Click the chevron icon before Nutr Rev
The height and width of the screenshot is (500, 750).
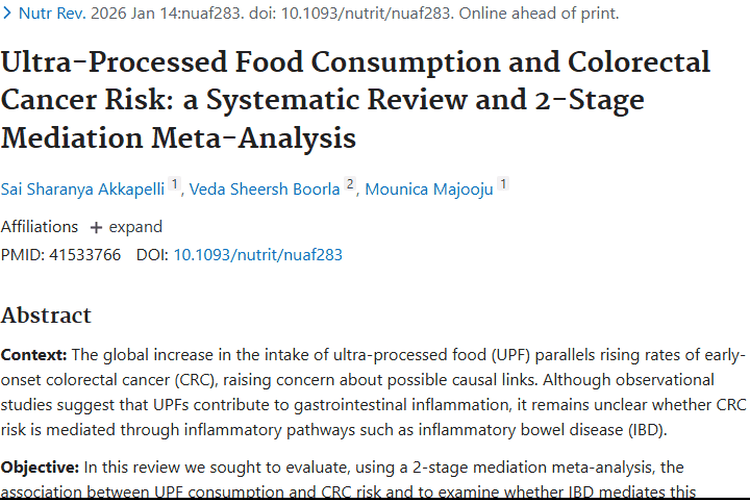(8, 14)
